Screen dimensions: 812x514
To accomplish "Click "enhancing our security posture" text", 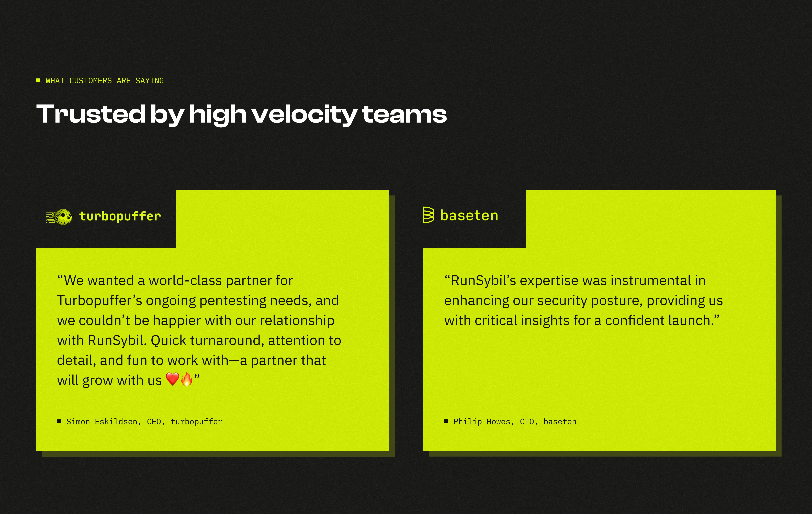I will [x=543, y=300].
